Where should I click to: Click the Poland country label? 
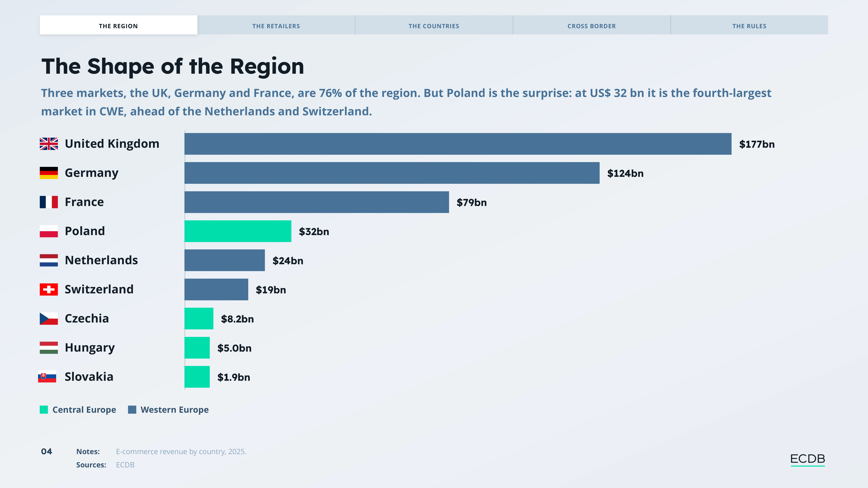(85, 231)
